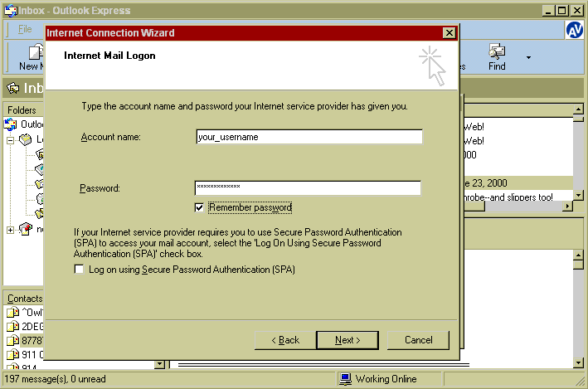Image resolution: width=588 pixels, height=389 pixels.
Task: Click preview pane scroll down arrow
Action: click(x=578, y=362)
